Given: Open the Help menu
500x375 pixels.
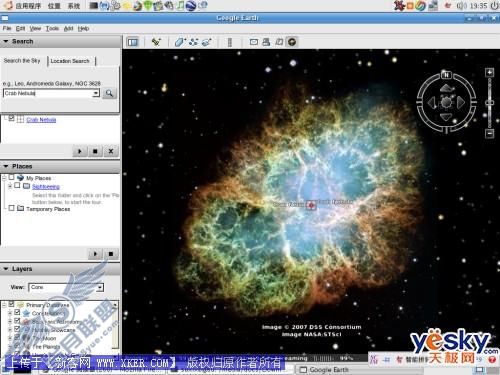Looking at the screenshot, I should pyautogui.click(x=83, y=28).
